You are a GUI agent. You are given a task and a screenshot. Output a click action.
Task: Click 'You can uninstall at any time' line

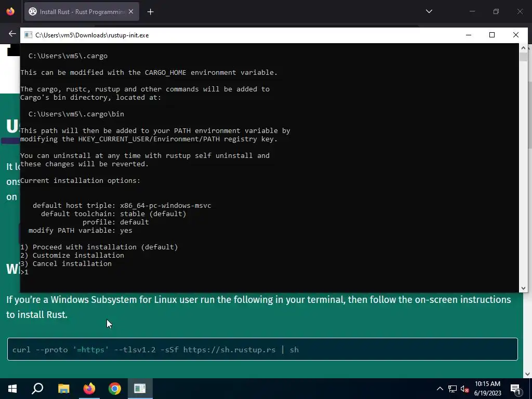(x=145, y=156)
